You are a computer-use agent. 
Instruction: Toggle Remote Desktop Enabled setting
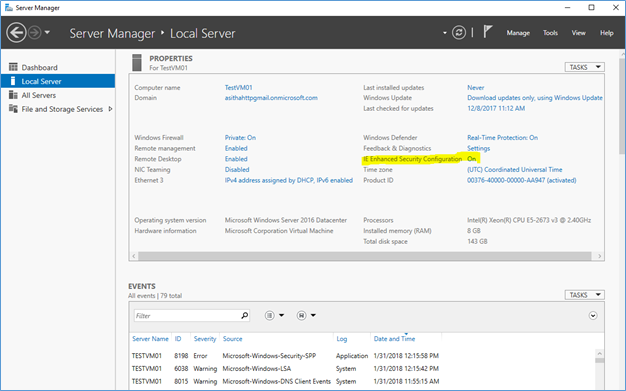point(236,159)
